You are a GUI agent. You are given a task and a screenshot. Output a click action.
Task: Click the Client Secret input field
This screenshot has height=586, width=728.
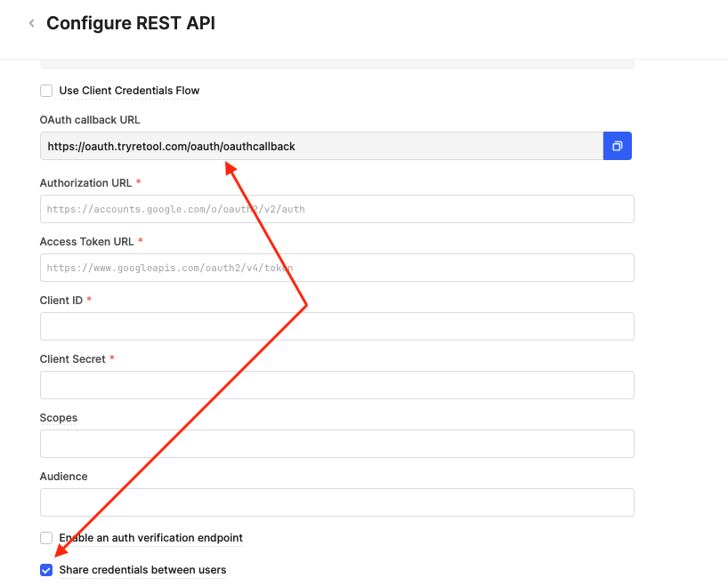337,385
